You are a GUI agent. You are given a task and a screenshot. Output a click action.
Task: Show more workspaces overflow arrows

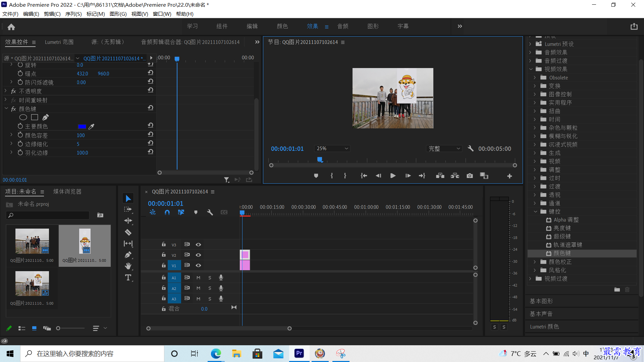tap(460, 26)
